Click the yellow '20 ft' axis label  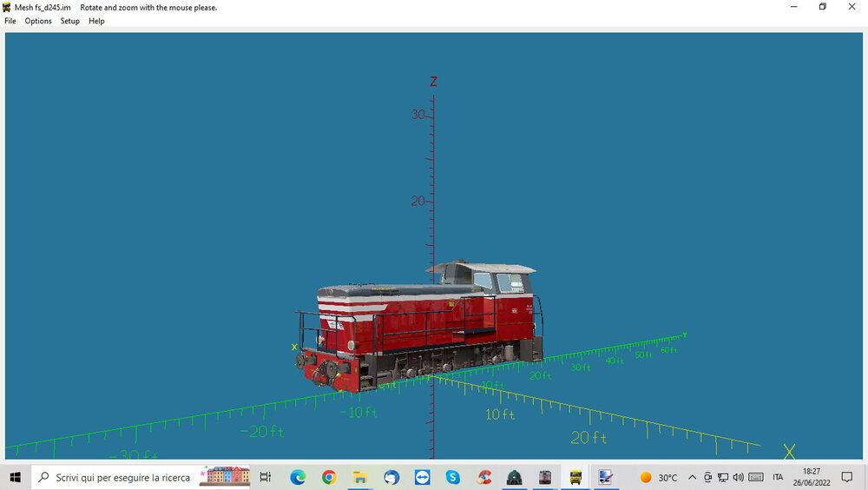coord(589,438)
